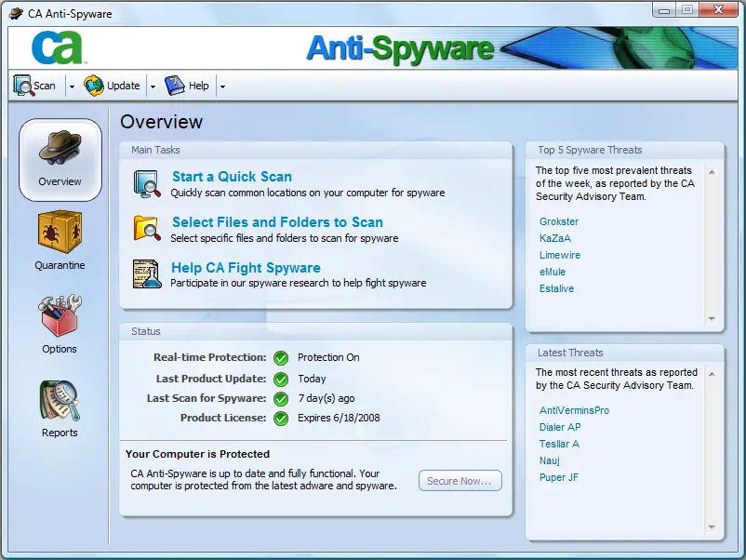Open the Start a Quick Scan link
746x560 pixels.
coord(232,177)
